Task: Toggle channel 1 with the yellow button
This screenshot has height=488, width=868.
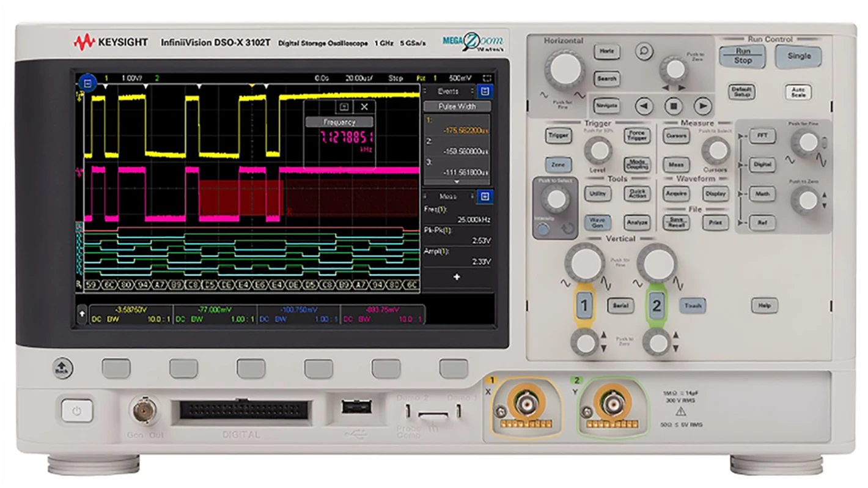Action: 584,305
